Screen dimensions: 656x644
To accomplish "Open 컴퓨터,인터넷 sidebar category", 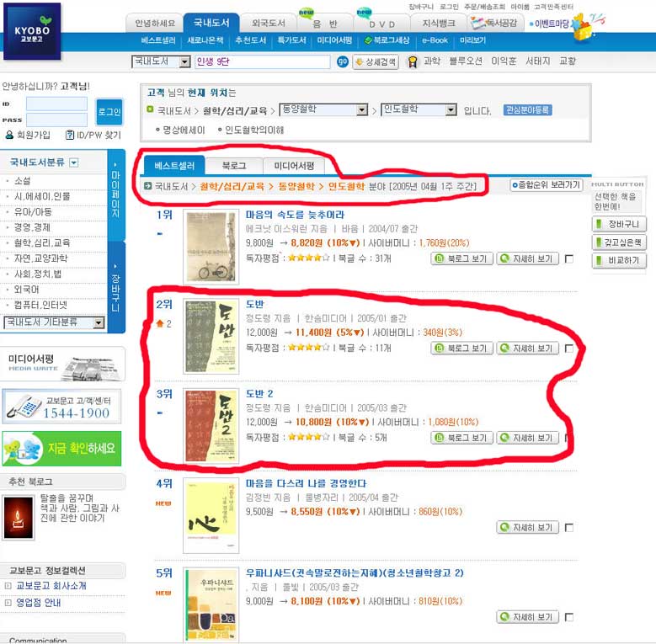I will [40, 305].
